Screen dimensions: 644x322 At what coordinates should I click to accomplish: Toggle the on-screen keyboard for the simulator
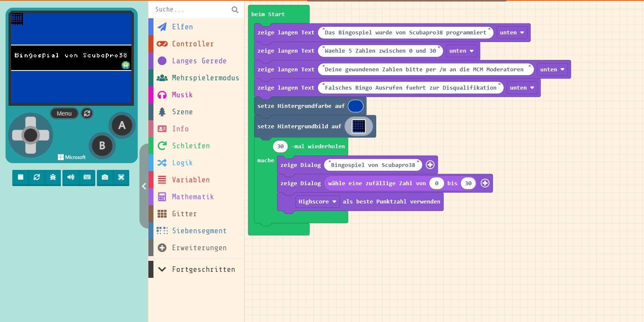click(x=87, y=178)
